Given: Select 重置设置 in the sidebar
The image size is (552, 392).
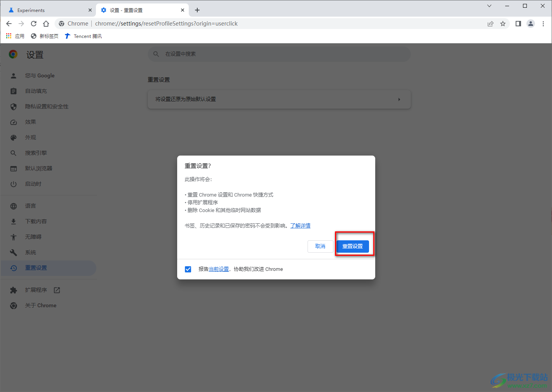Looking at the screenshot, I should click(48, 268).
